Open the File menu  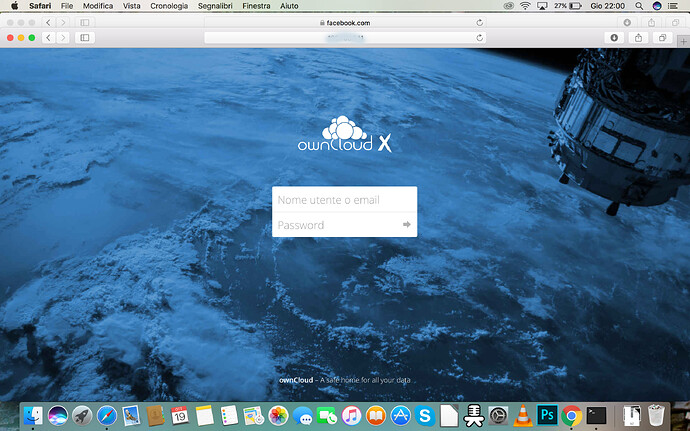pos(67,6)
